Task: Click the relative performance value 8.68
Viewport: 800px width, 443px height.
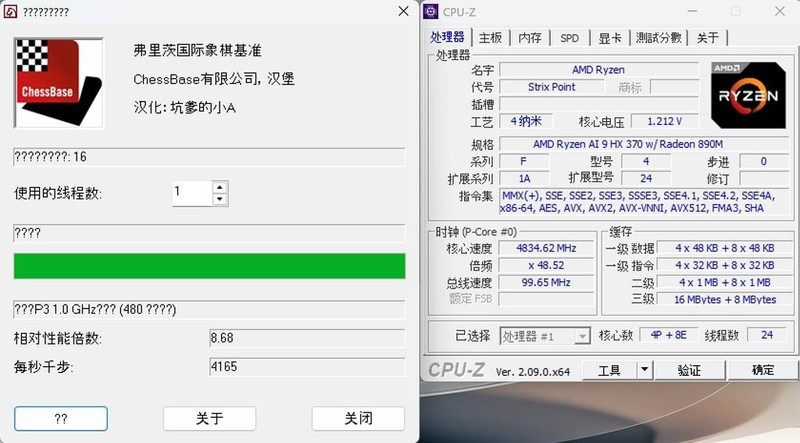Action: [307, 338]
